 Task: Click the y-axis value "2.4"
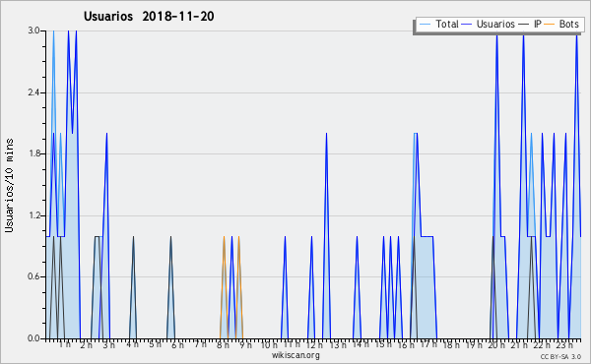(x=33, y=92)
